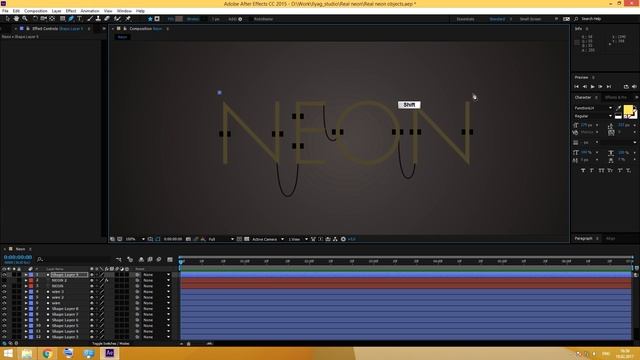Select the Horizontal Type tool
Image resolution: width=640 pixels, height=360 pixels.
click(80, 19)
